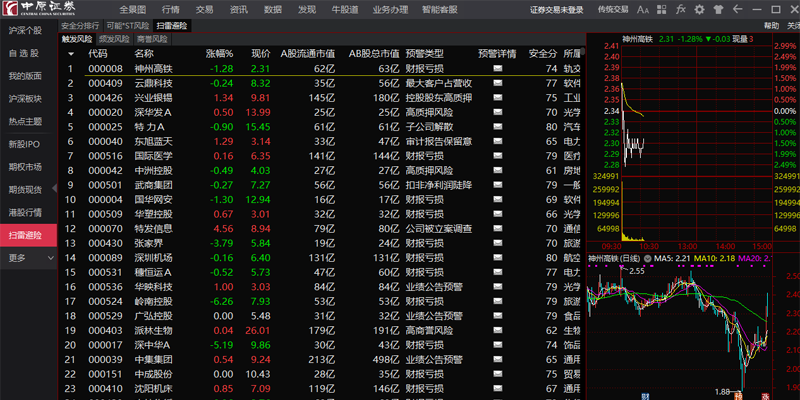Open the settings gear icon
This screenshot has width=800, height=400.
(x=699, y=10)
